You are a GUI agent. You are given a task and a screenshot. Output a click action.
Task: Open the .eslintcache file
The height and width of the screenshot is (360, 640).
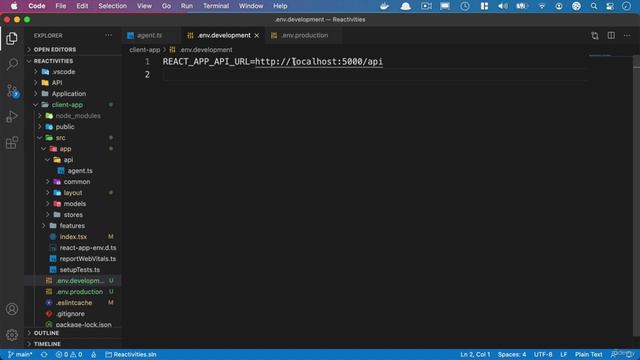pos(73,303)
